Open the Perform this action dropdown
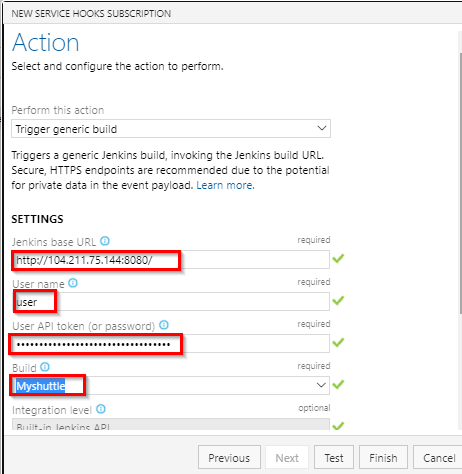462x474 pixels. (x=171, y=129)
